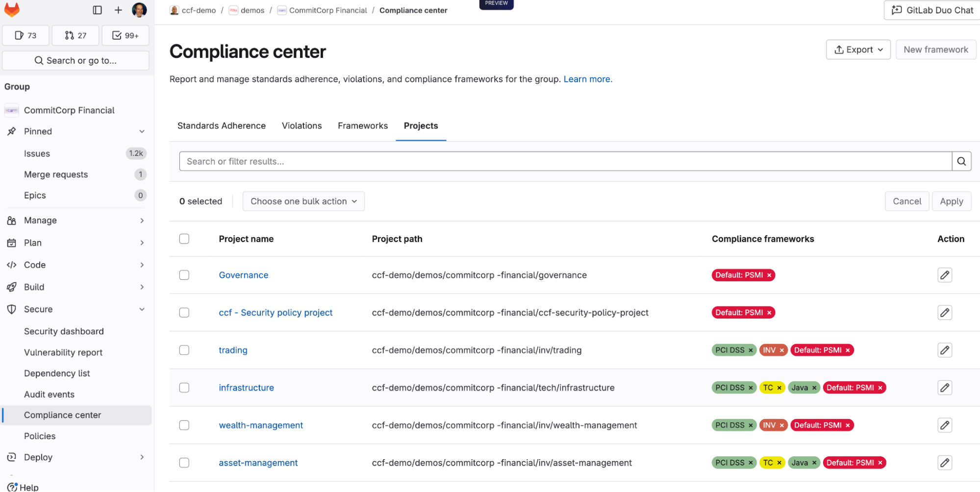This screenshot has width=980, height=492.
Task: Check the ccf - Security policy project checkbox
Action: click(x=184, y=313)
